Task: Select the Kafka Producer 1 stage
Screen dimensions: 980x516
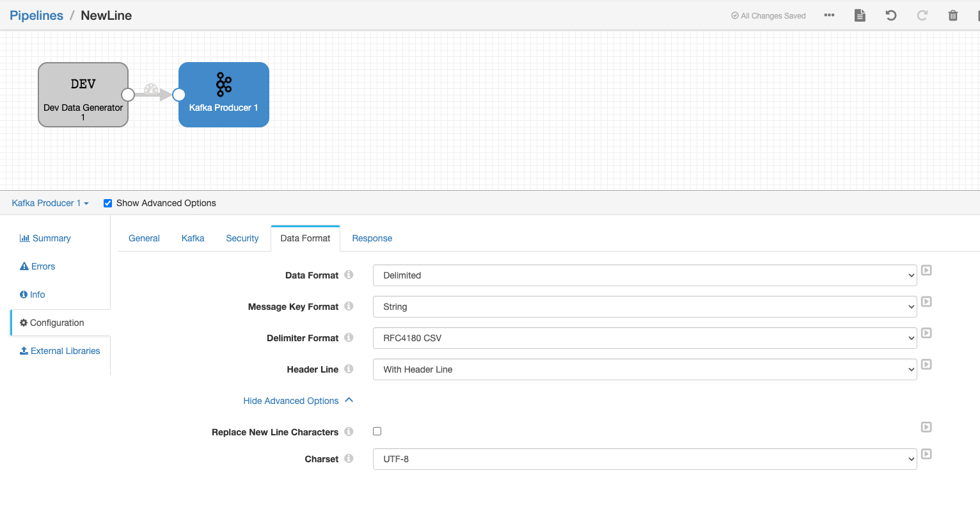Action: (x=224, y=95)
